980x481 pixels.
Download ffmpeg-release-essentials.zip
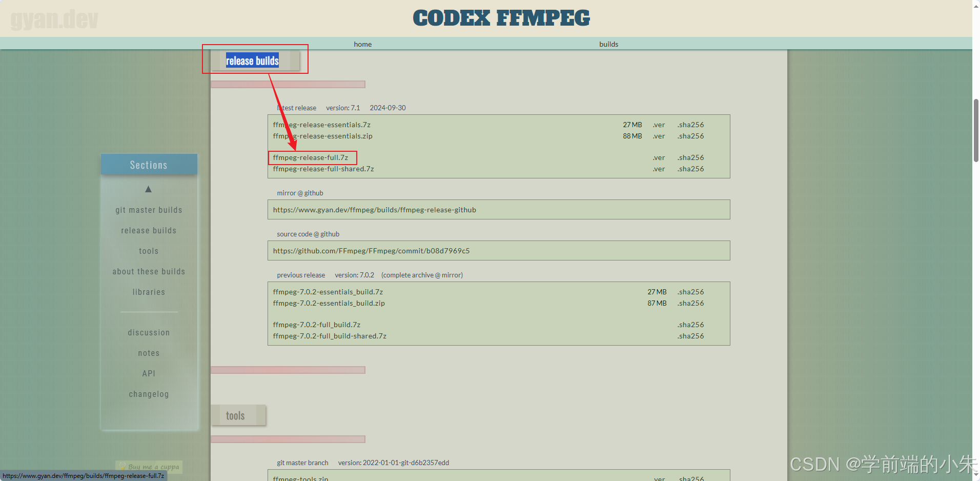click(322, 136)
